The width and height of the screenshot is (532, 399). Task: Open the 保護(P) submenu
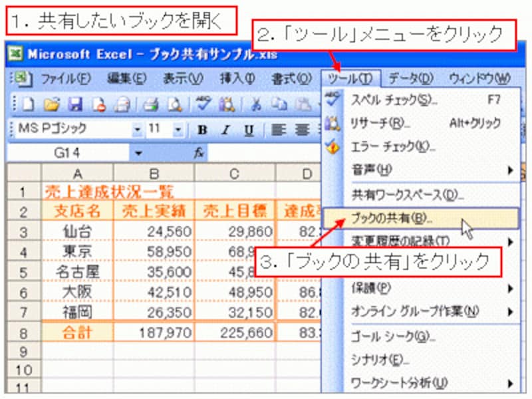pyautogui.click(x=421, y=289)
